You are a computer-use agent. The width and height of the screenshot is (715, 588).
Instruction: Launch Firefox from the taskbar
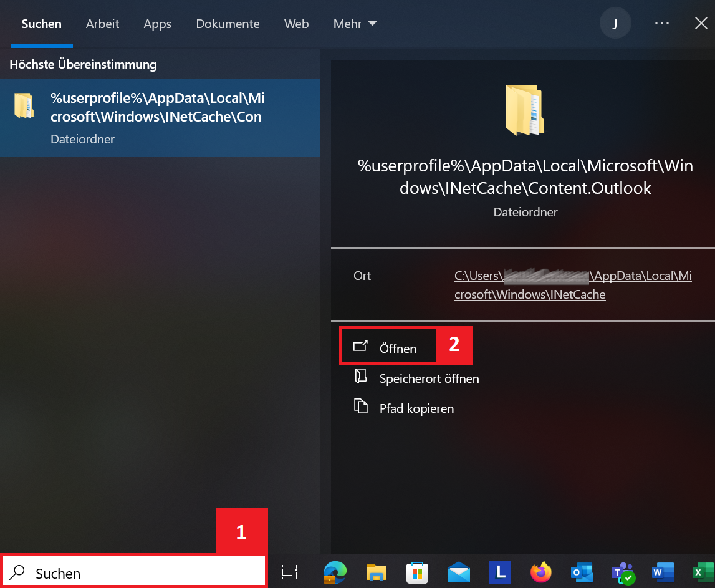[x=541, y=572]
